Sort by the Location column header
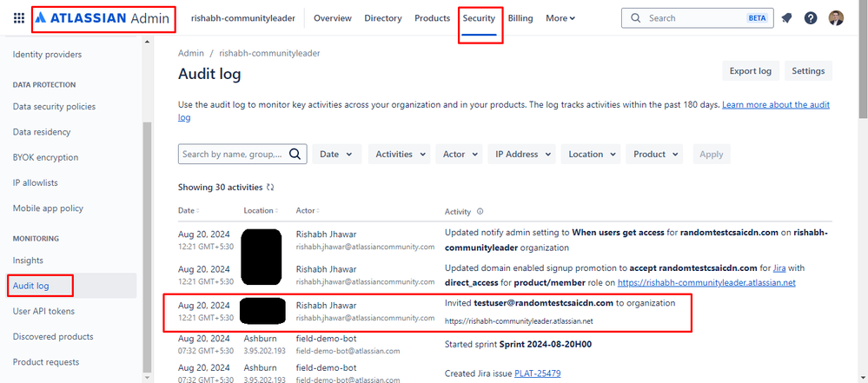 coord(261,211)
